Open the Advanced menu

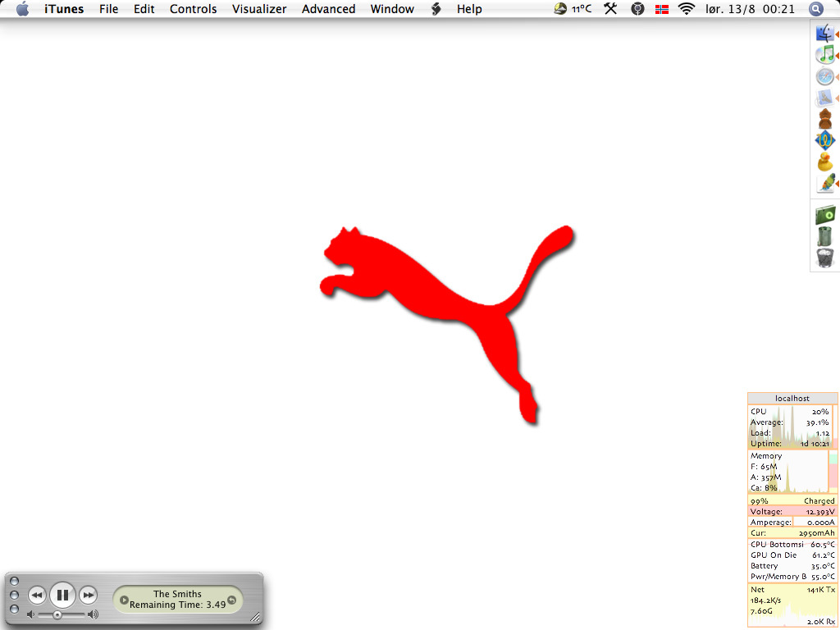pyautogui.click(x=328, y=9)
